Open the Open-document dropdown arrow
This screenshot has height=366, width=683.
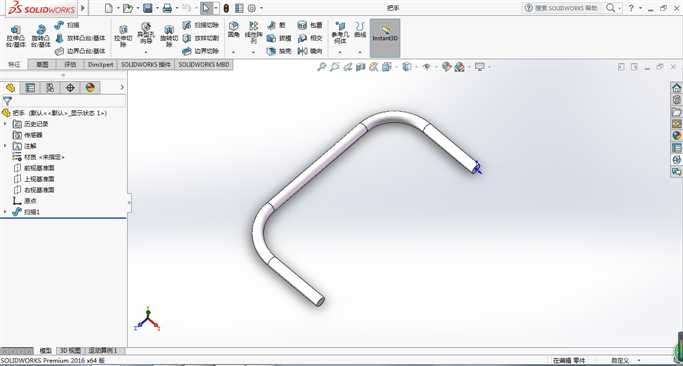tap(138, 8)
